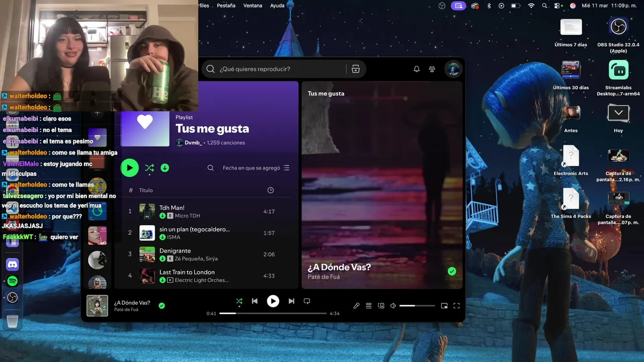Open artist Zé Pequeña, Sirÿa link
644x362 pixels.
pos(196,259)
